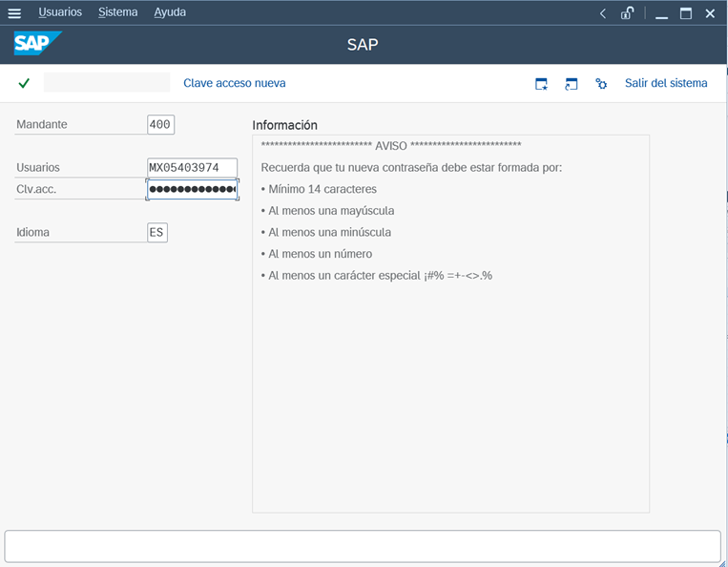Open the Usuarios menu
Image resolution: width=728 pixels, height=567 pixels.
(60, 12)
